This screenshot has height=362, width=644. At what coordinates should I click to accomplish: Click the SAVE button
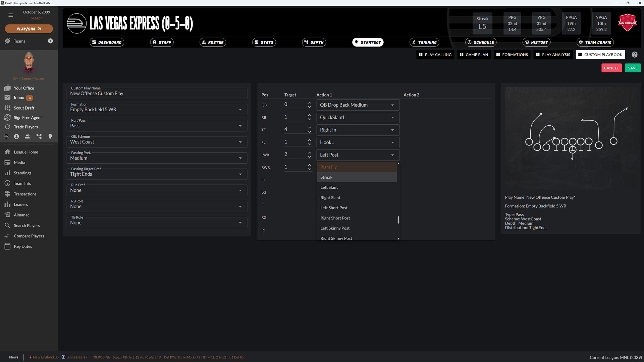click(633, 68)
